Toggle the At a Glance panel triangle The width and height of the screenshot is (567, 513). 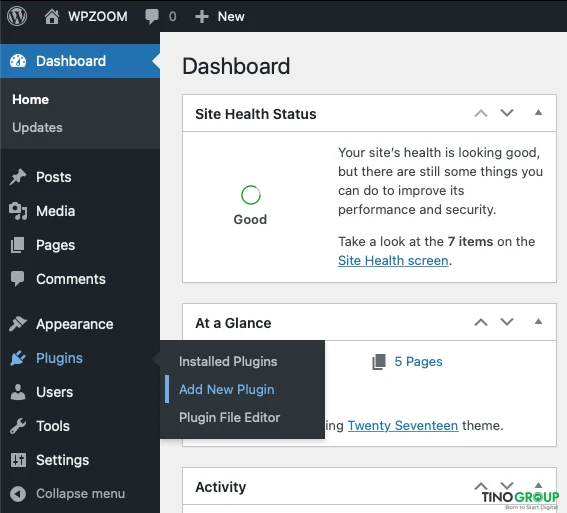pyautogui.click(x=538, y=321)
